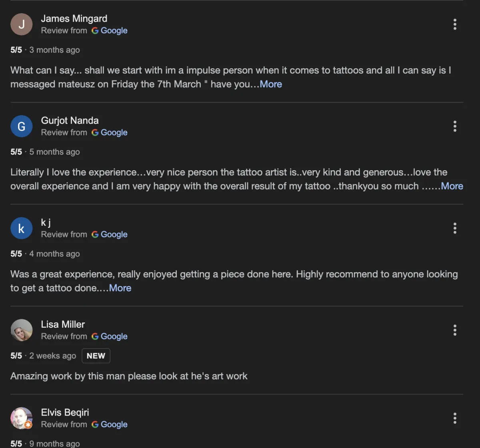Open options menu for Gurjot Nanda's review
Screen dimensions: 480x448
coord(455,126)
